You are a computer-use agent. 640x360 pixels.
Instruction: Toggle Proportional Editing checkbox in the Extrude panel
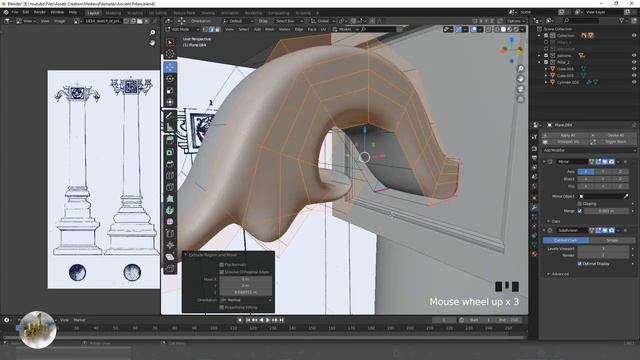222,307
